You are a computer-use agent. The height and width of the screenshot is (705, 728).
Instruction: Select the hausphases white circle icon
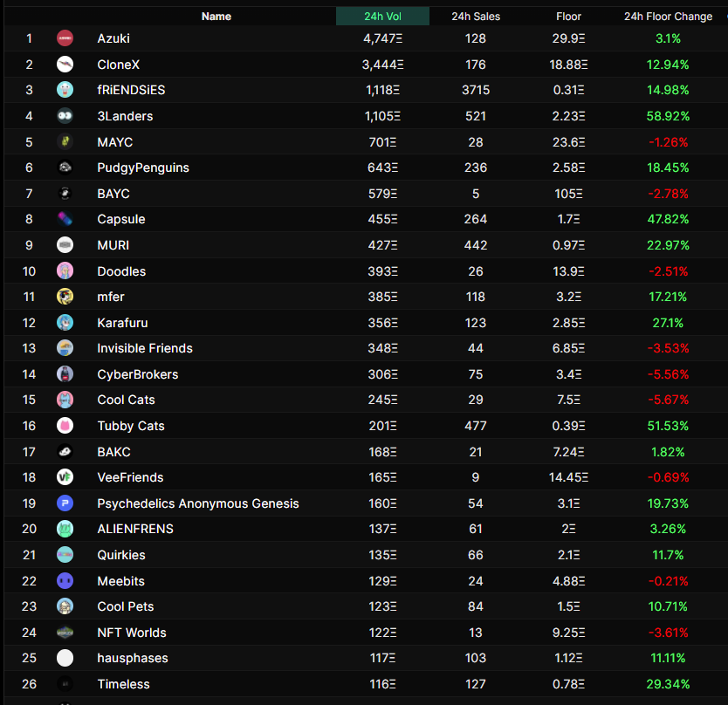click(x=65, y=657)
